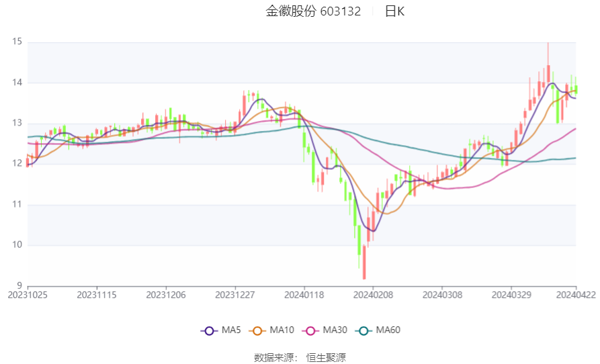This screenshot has height=364, width=600.
Task: Toggle the MA30 legend series
Action: [325, 330]
